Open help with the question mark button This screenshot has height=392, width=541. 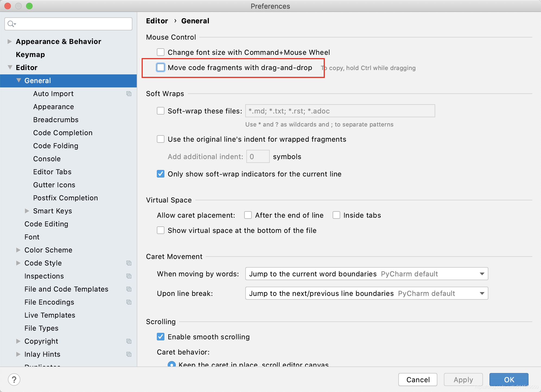14,380
